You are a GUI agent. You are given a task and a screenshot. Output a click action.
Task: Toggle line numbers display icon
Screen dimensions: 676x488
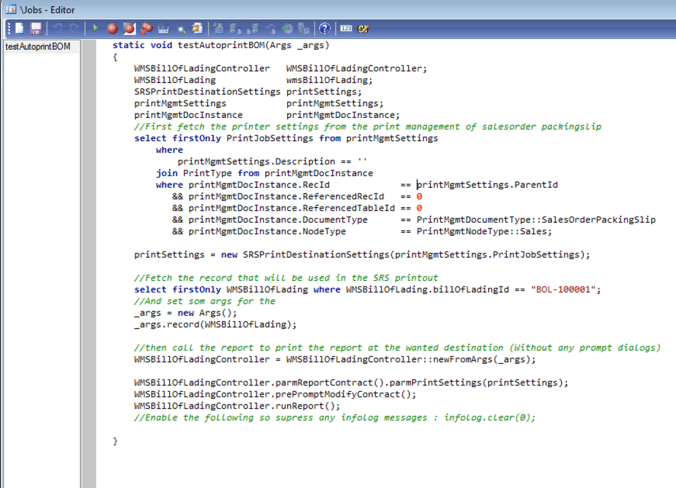pos(346,29)
